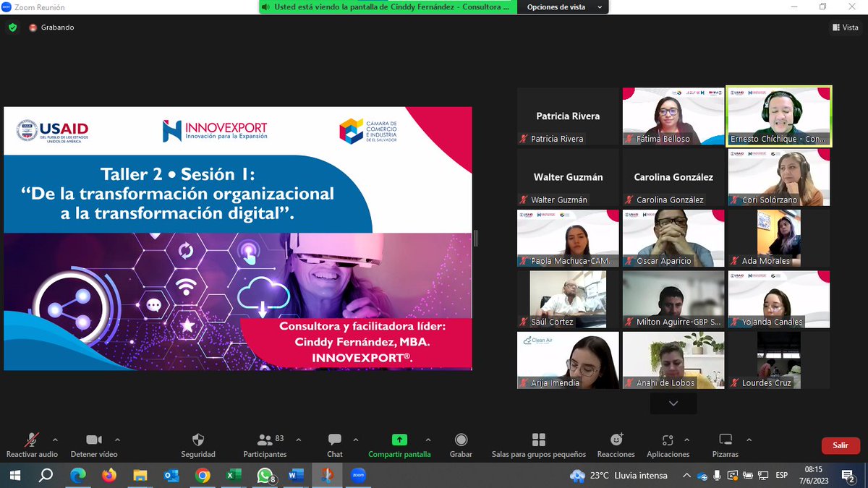Open Word from the taskbar
Screen dimensions: 868x488
coord(296,475)
